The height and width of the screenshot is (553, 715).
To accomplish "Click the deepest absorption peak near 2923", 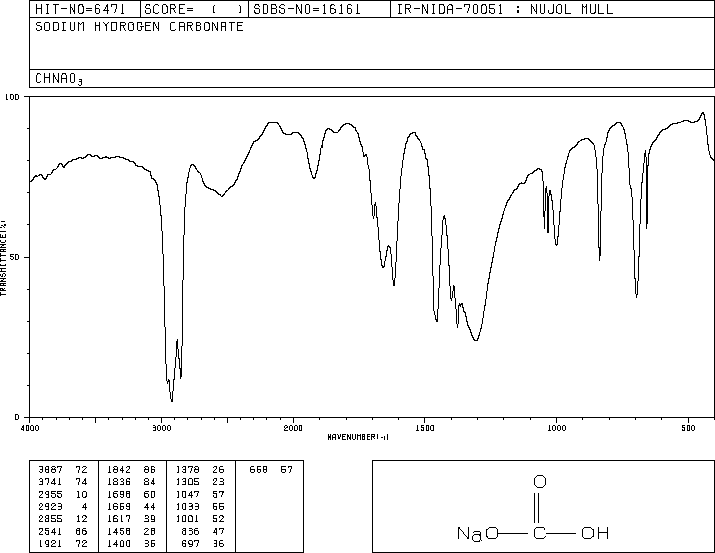I will pyautogui.click(x=172, y=400).
